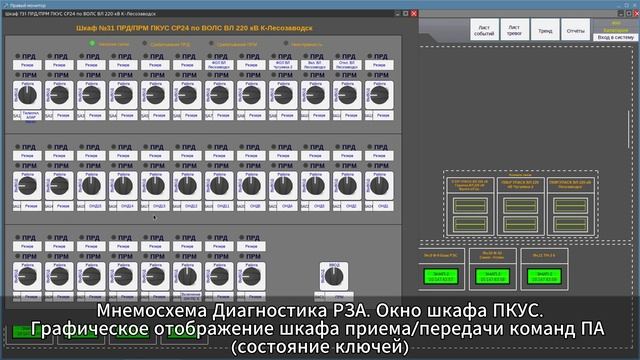The image size is (640, 360).
Task: Open the Лист событий page
Action: pos(484,29)
